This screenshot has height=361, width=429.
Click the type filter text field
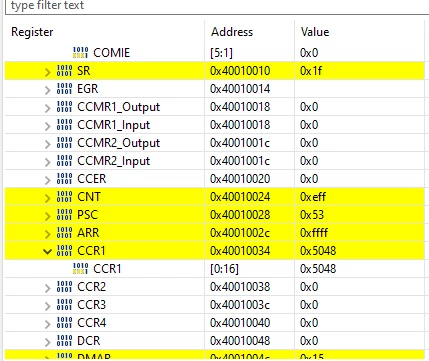(217, 6)
